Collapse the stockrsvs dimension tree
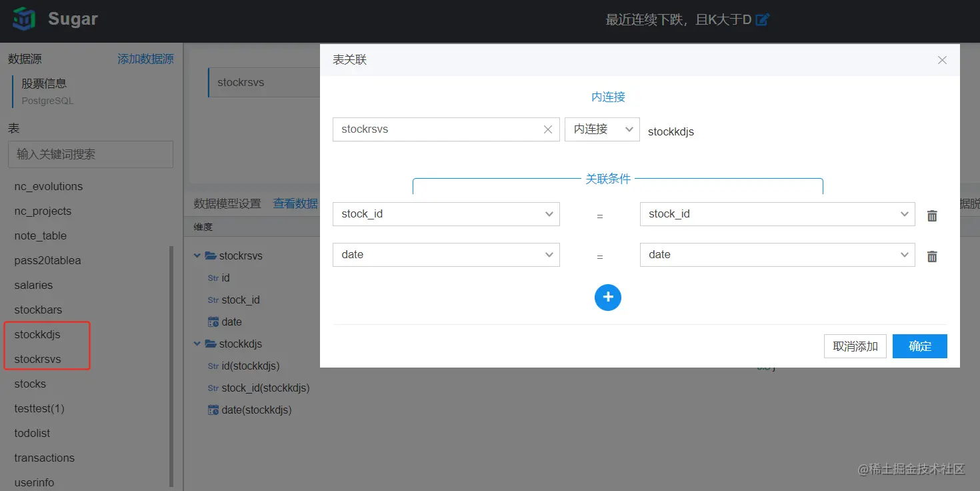Viewport: 980px width, 491px height. pyautogui.click(x=197, y=256)
